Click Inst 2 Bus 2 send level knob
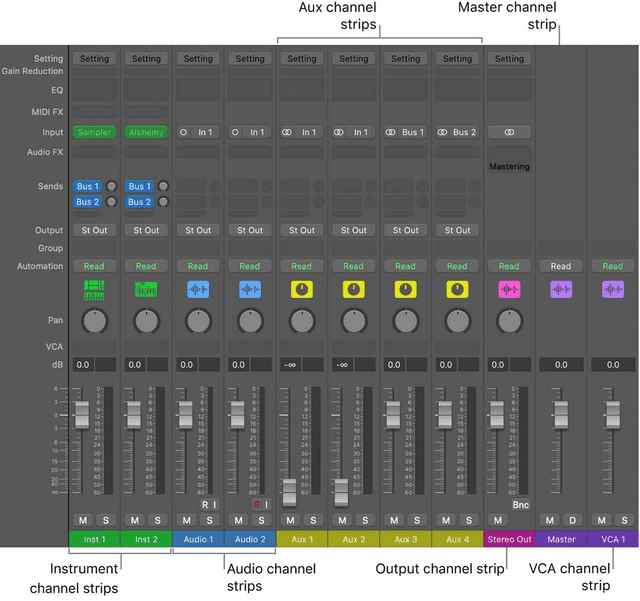Screen dimensions: 640x601 (163, 202)
